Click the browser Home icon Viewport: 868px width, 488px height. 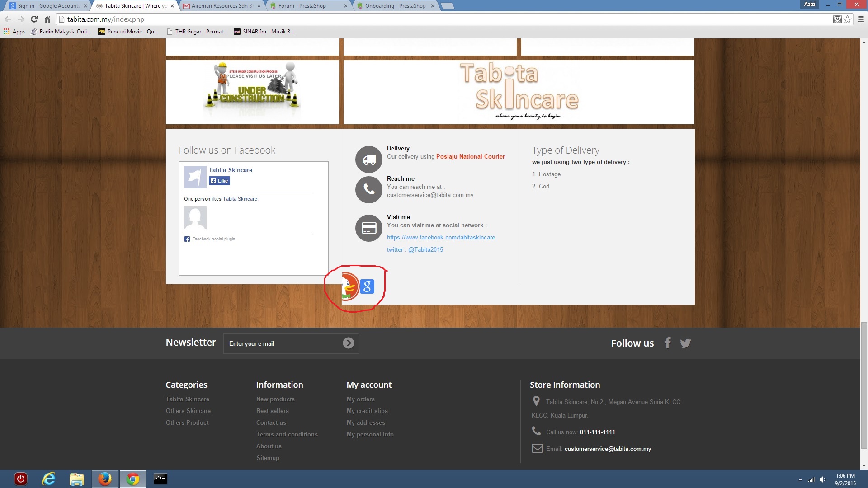coord(47,19)
